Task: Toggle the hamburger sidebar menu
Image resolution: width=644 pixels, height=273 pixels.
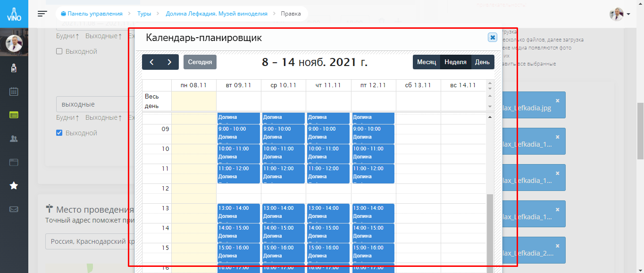Action: tap(42, 14)
